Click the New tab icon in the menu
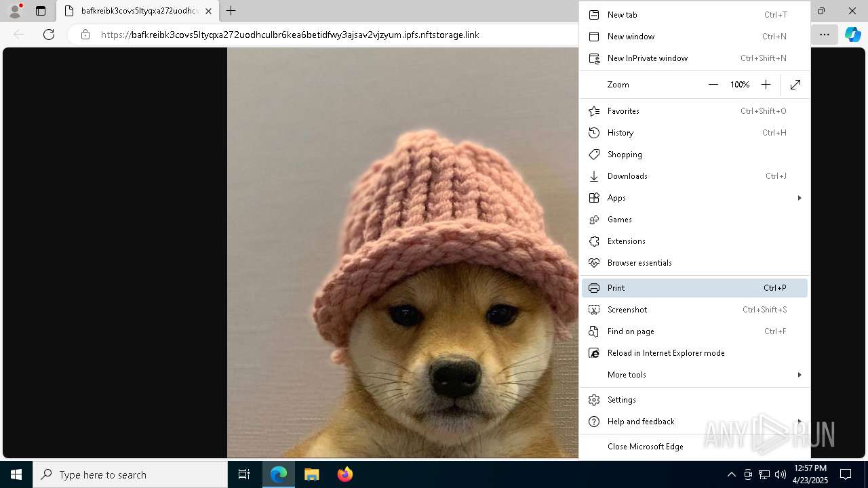This screenshot has width=868, height=488. click(x=594, y=15)
